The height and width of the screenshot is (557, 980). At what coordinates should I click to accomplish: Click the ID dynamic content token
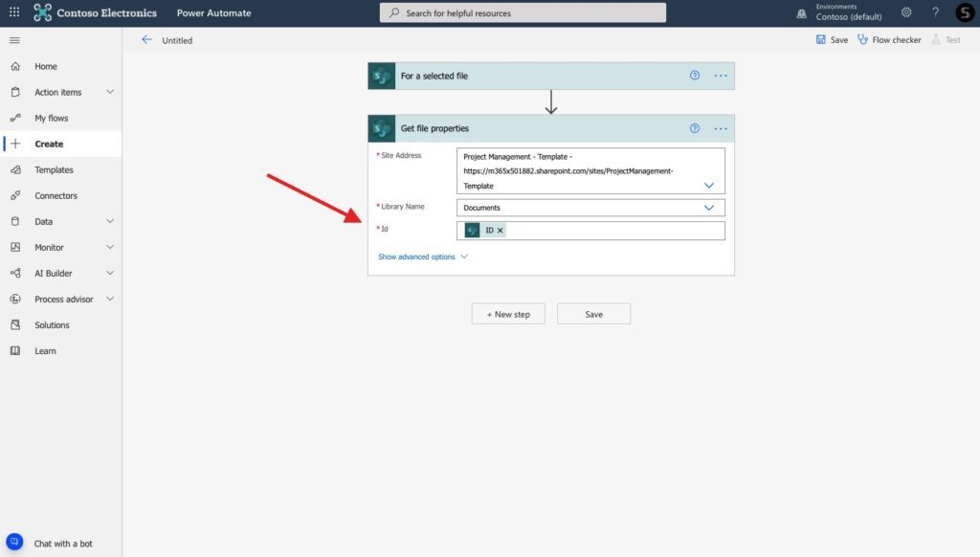[x=484, y=231]
